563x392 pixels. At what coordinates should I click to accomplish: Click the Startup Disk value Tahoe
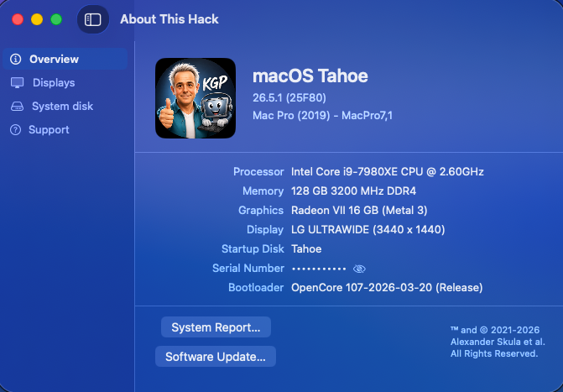[x=306, y=248]
